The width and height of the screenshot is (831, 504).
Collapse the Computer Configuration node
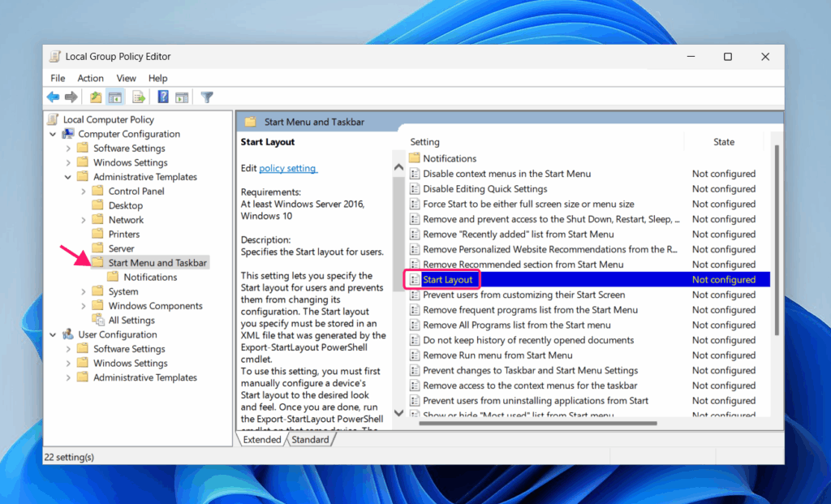pyautogui.click(x=53, y=134)
